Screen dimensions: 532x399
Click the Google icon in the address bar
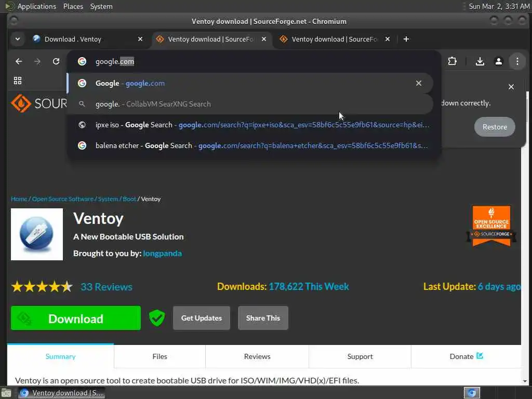(82, 61)
